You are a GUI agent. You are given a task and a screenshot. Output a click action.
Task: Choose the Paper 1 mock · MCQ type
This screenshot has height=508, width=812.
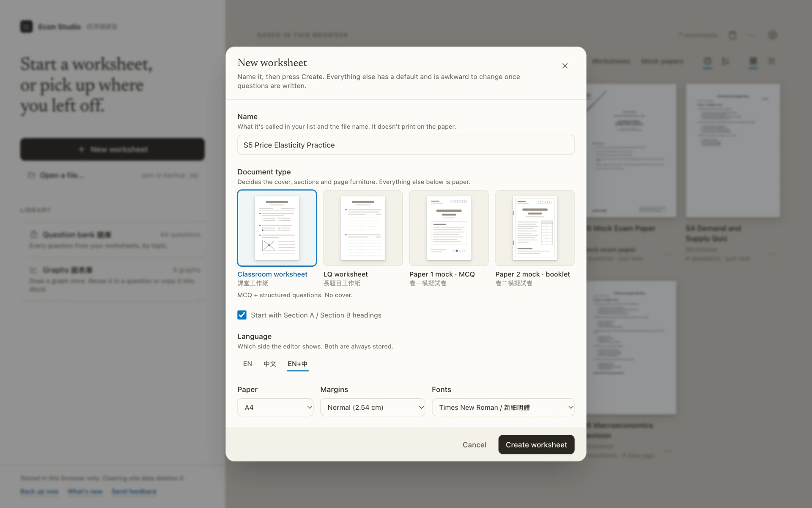pyautogui.click(x=449, y=228)
